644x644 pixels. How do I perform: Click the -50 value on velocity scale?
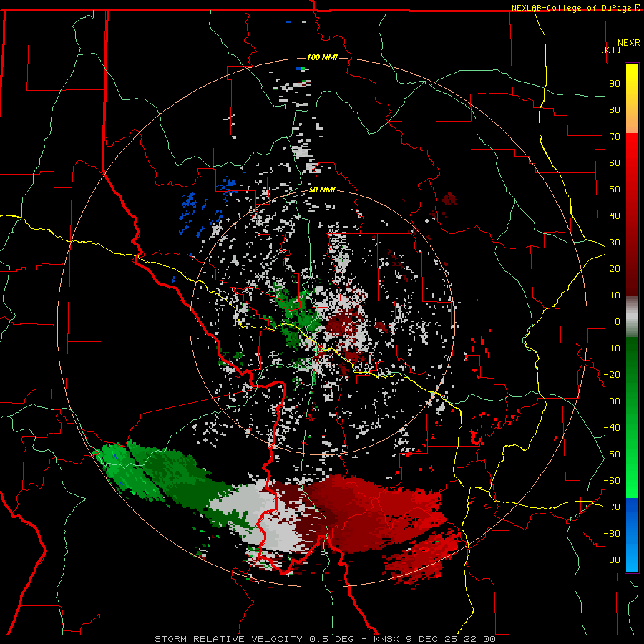click(612, 454)
